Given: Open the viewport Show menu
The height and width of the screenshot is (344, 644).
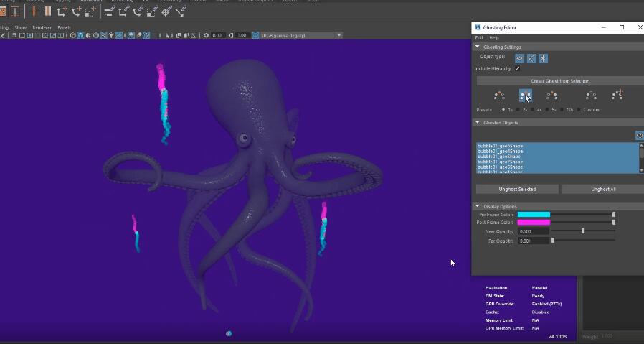Looking at the screenshot, I should point(20,27).
